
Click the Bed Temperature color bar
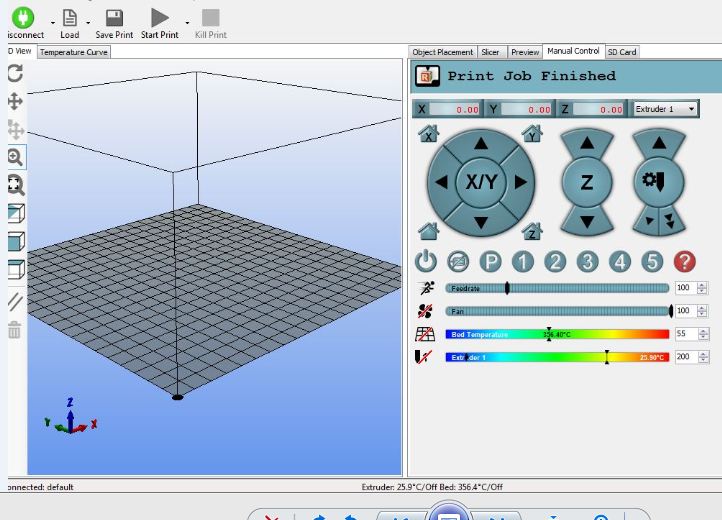(557, 334)
